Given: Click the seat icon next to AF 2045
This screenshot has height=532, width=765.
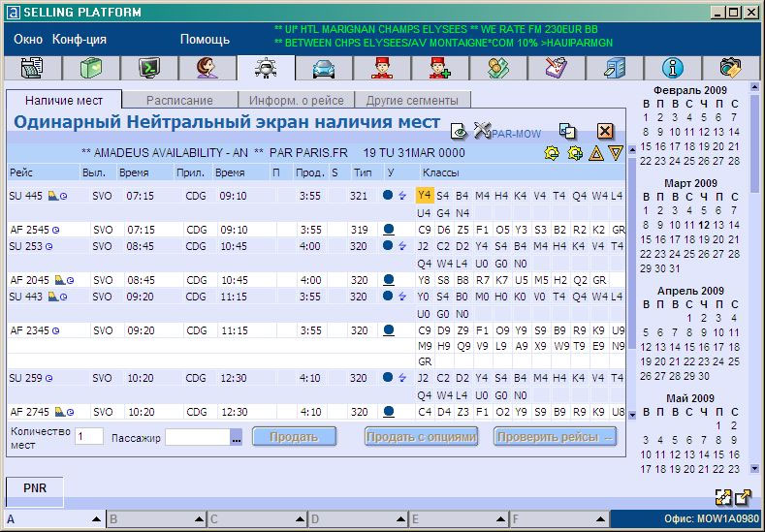Looking at the screenshot, I should point(59,280).
